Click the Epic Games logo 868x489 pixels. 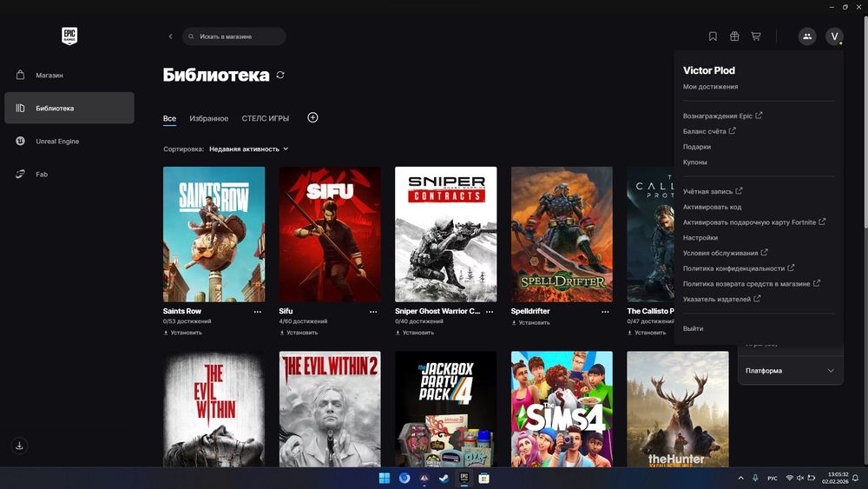click(x=69, y=36)
